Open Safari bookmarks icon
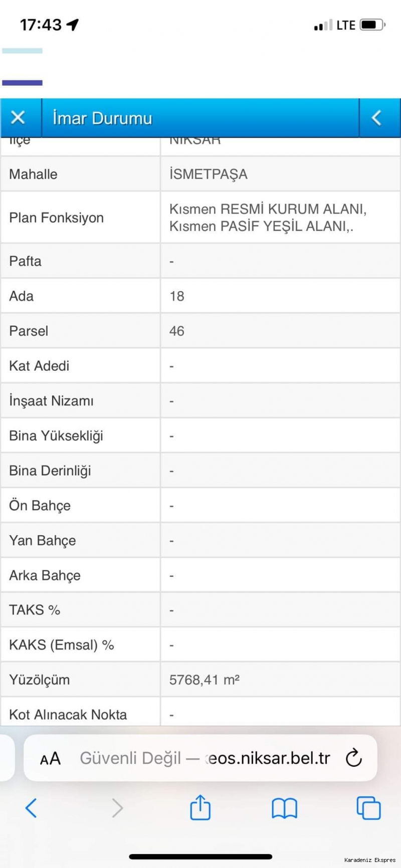 284,808
